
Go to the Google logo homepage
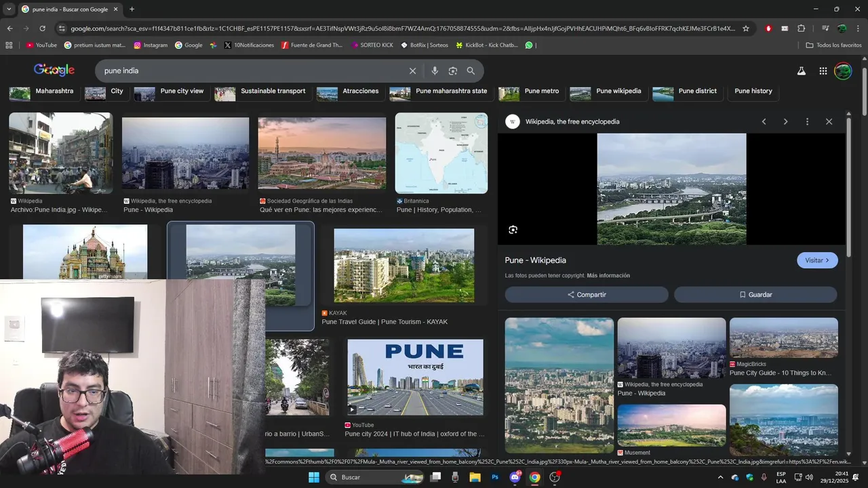pos(54,70)
